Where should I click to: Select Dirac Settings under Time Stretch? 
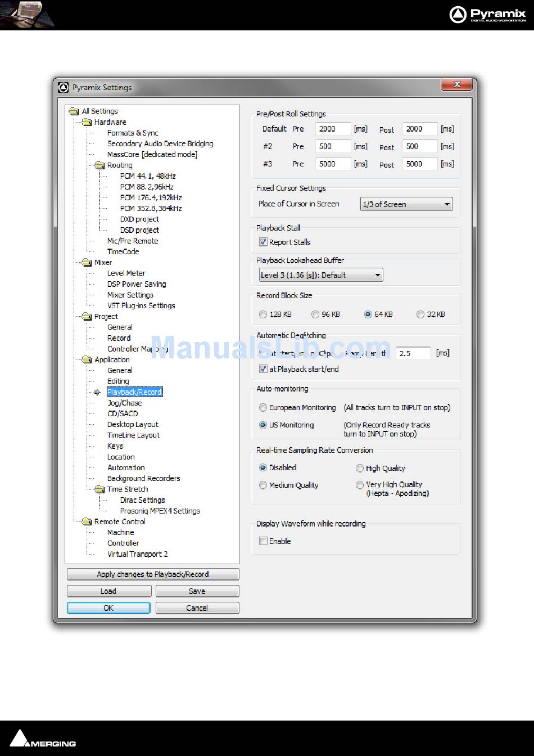143,500
